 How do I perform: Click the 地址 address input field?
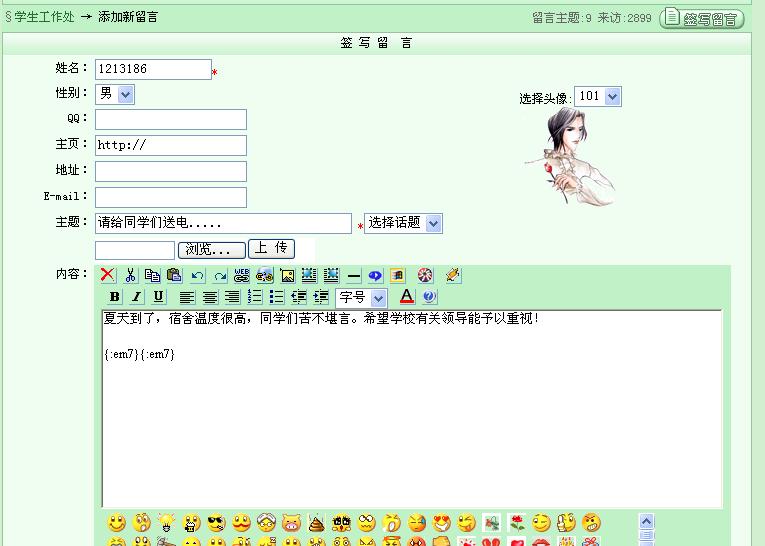tap(171, 172)
